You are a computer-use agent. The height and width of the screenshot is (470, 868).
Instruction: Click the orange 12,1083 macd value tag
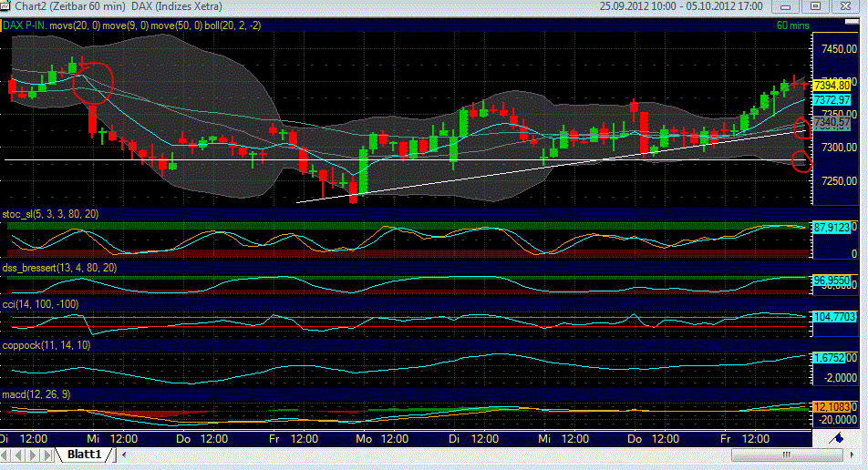832,406
